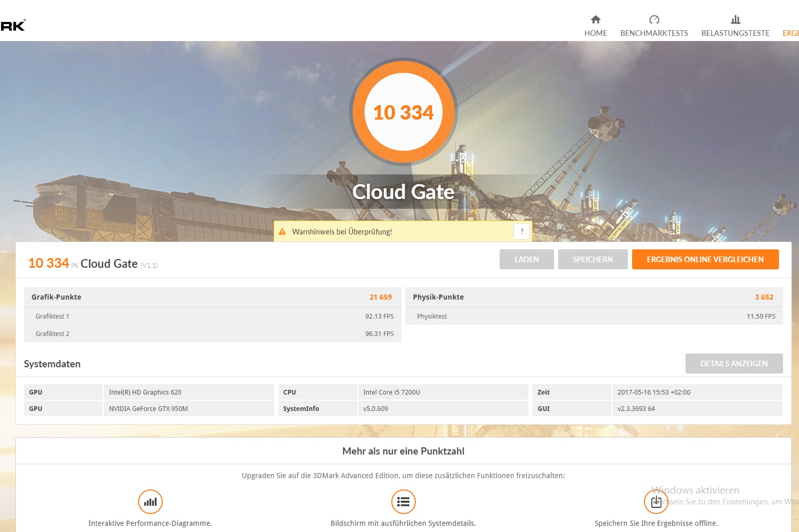
Task: Click the NVIDIA GeForce GTX 950M cell
Action: point(188,408)
